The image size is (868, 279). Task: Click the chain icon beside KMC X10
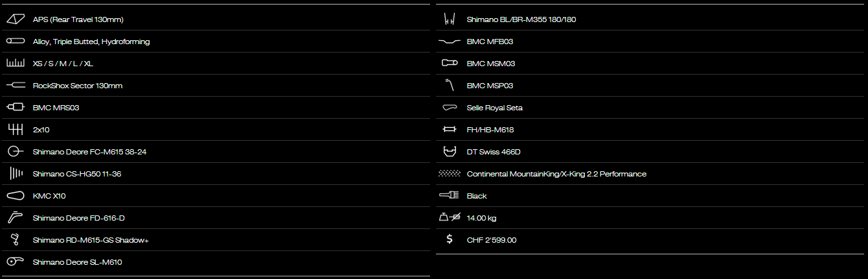point(15,196)
